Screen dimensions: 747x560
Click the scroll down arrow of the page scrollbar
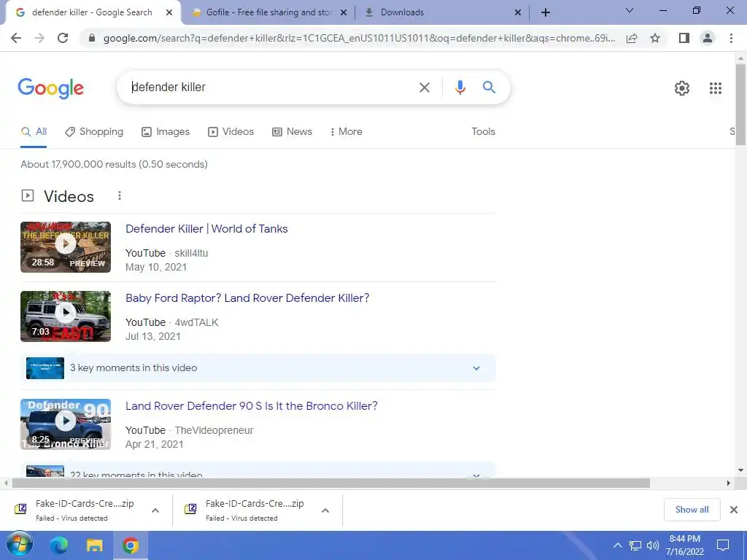(740, 470)
